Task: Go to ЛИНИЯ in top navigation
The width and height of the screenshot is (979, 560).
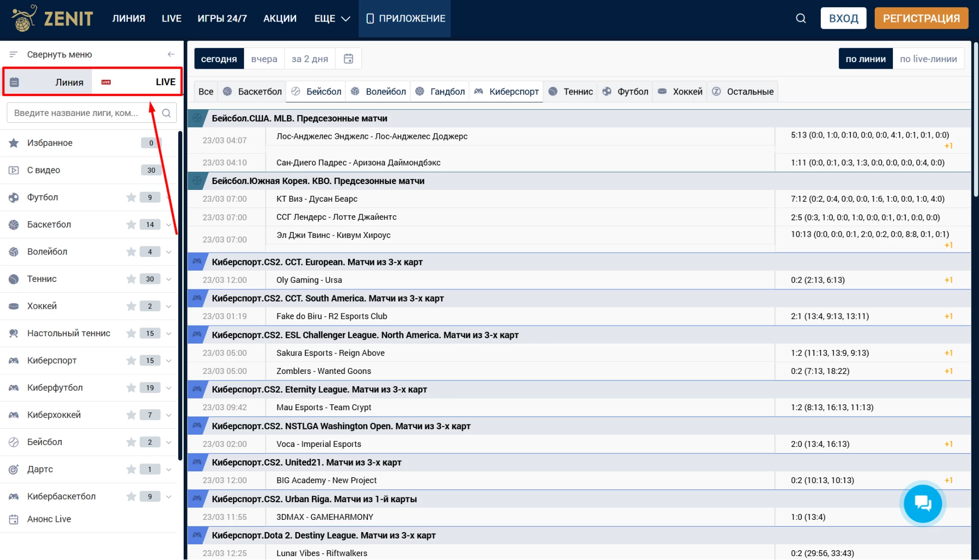Action: click(129, 19)
